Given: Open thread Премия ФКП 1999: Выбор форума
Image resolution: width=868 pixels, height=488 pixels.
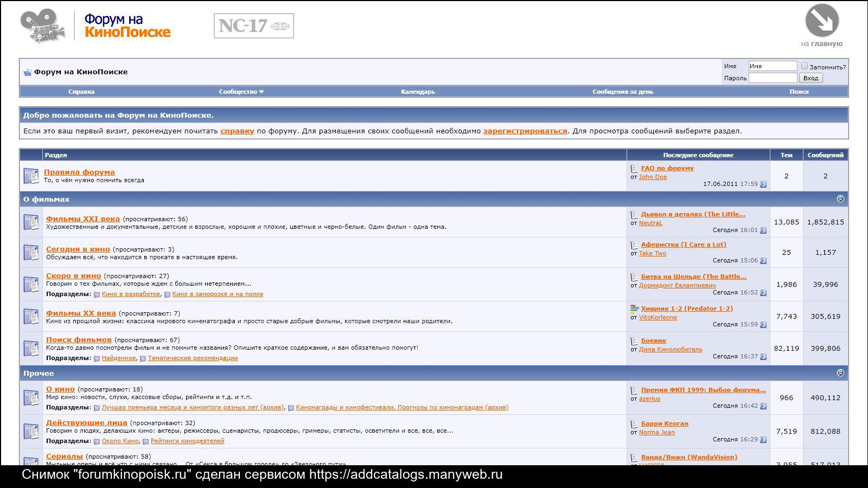Looking at the screenshot, I should coord(704,390).
